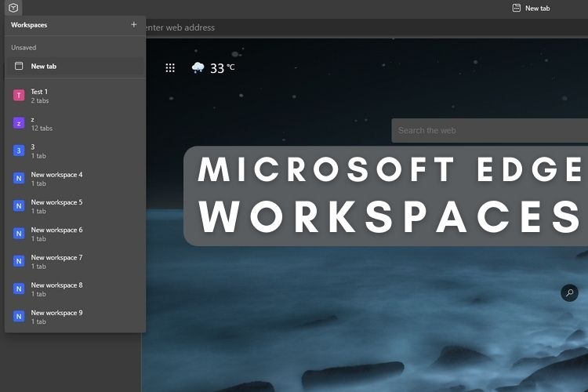Switch to New workspace 9
Screen dimensions: 588x392
(x=75, y=317)
